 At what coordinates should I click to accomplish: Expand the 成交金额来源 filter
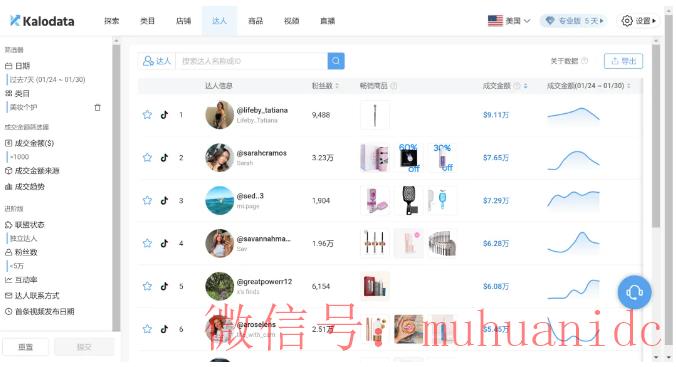point(32,171)
